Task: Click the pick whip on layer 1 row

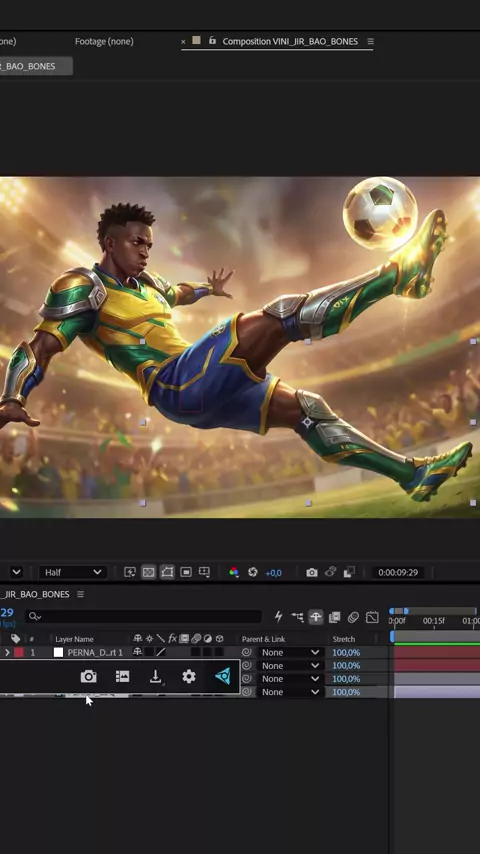Action: 247,652
